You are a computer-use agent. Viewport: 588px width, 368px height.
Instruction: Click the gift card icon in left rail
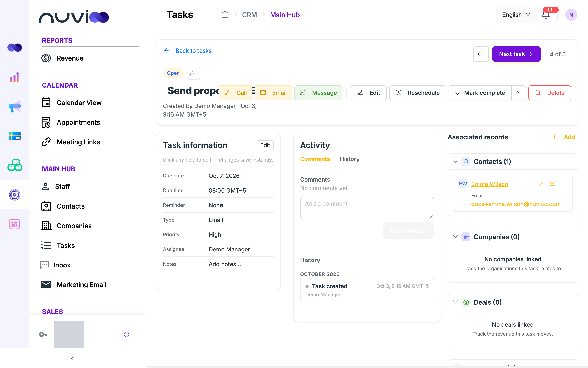click(x=14, y=136)
